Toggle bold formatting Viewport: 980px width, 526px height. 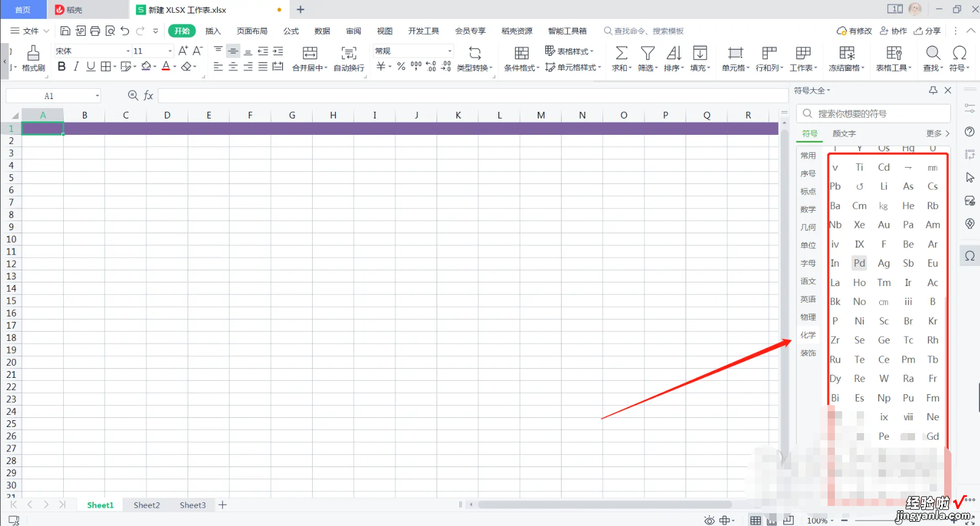click(x=61, y=66)
